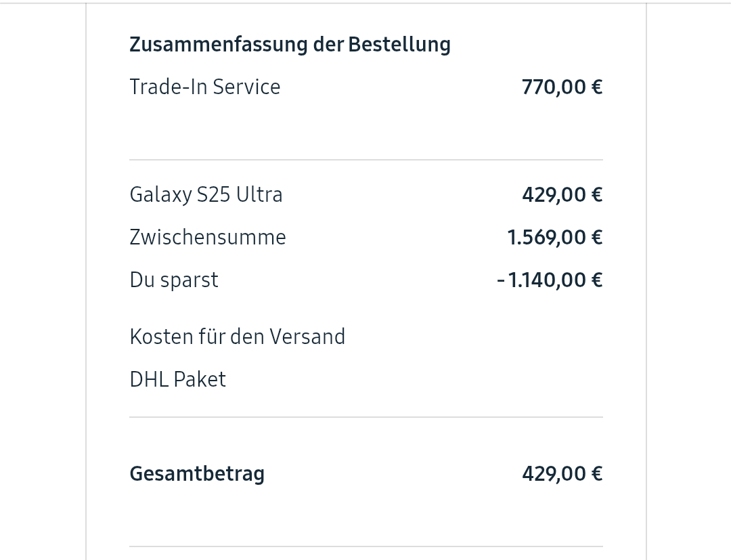Click the Zusammenfassung der Bestellung heading
731x560 pixels.
click(x=290, y=45)
